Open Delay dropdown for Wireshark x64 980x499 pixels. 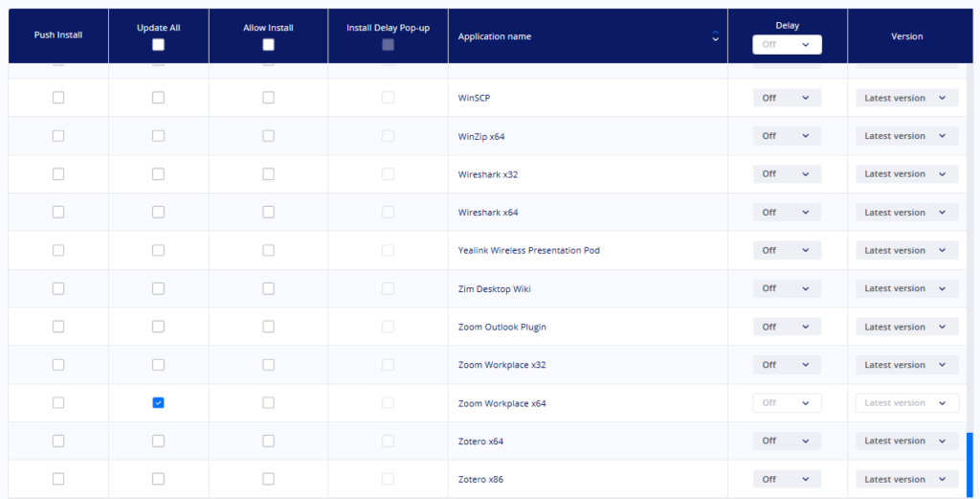pos(787,212)
